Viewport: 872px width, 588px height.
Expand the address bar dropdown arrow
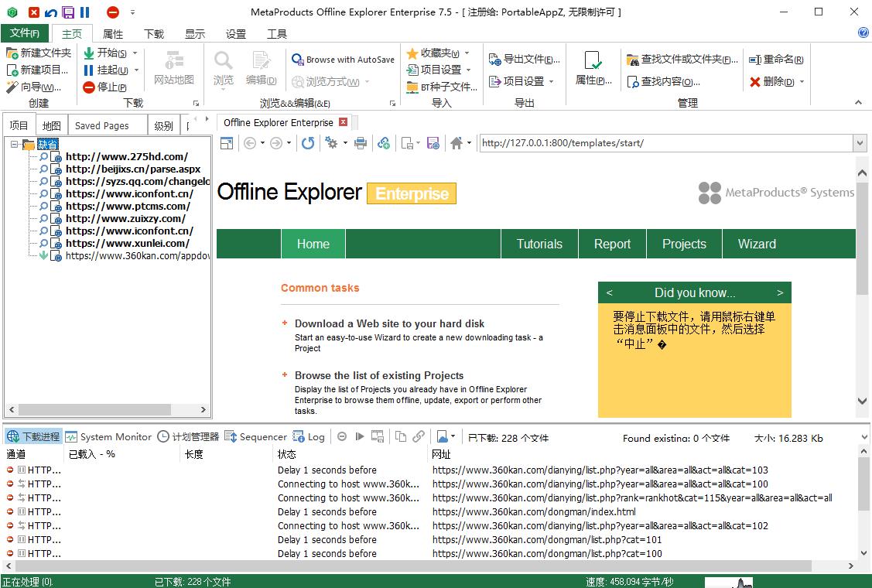tap(860, 144)
